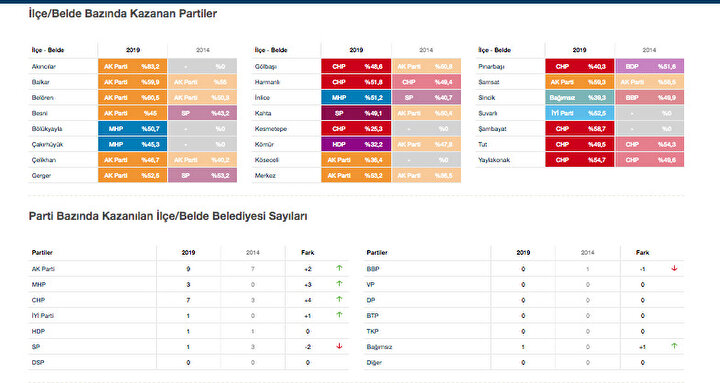Viewport: 720px width, 383px height.
Task: Click the Şambayat district name
Action: point(492,129)
